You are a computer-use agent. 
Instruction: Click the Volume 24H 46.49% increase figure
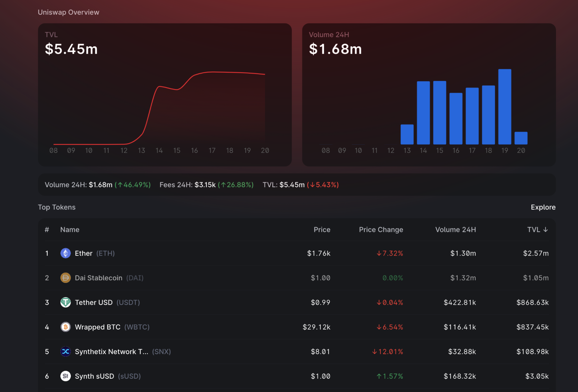(133, 185)
